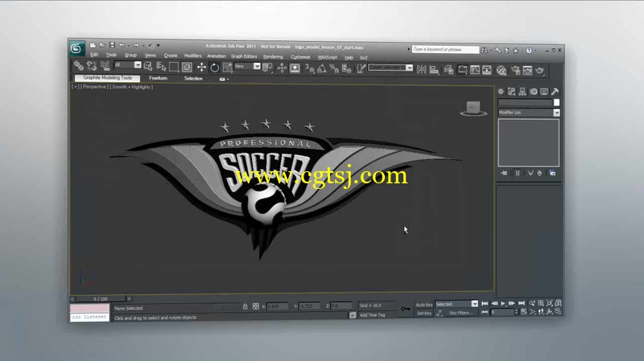
Task: Click the Edit Named Selection Sets icon
Action: pyautogui.click(x=361, y=69)
